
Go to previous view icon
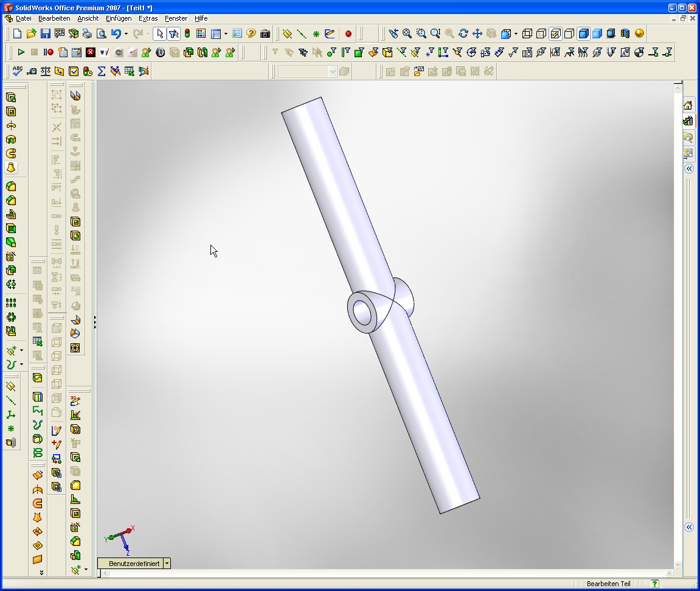coord(393,33)
